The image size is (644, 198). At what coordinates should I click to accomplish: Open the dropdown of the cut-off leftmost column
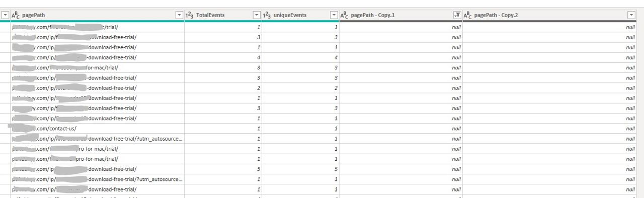pyautogui.click(x=5, y=16)
